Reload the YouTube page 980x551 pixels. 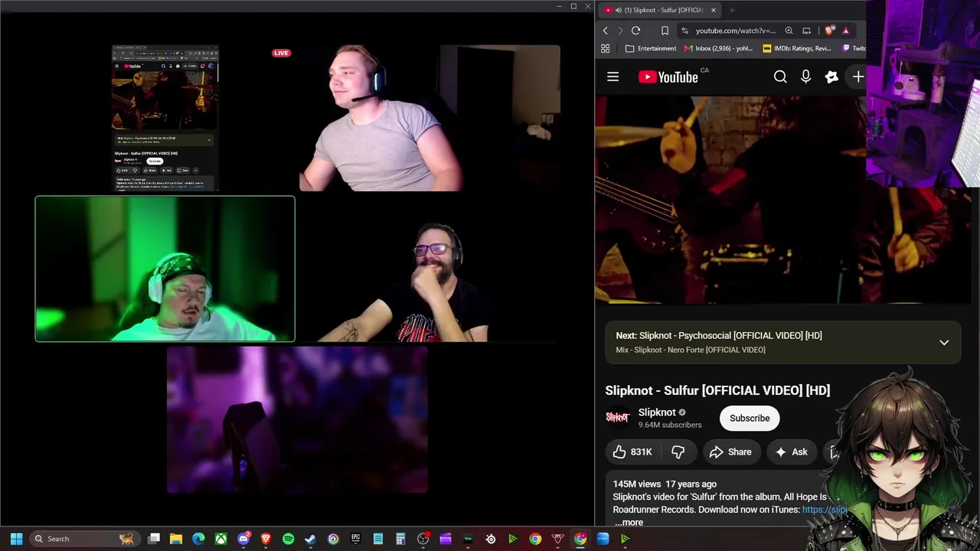635,31
